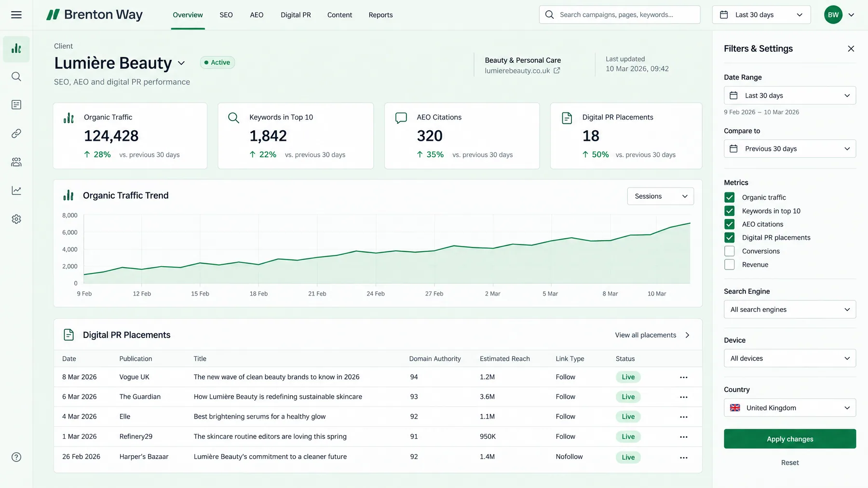
Task: Open the search icon in the sidebar
Action: (x=16, y=77)
